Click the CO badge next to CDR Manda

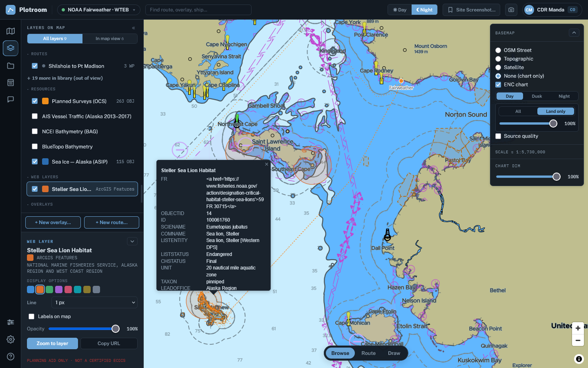(572, 10)
